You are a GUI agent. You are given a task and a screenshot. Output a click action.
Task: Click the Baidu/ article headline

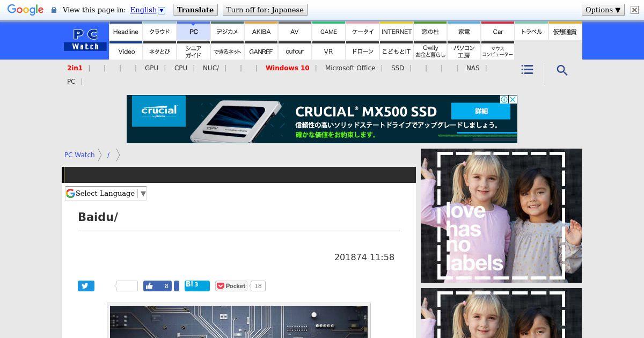coord(98,217)
